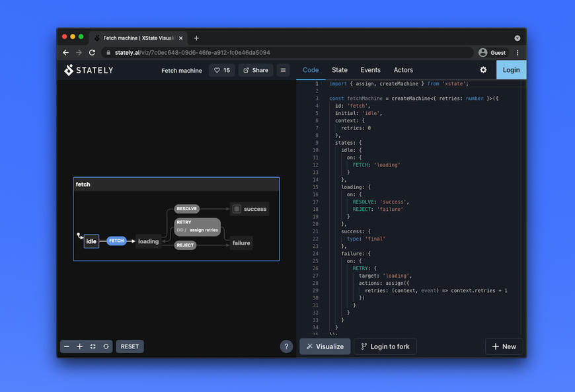The image size is (575, 392).
Task: Fit the diagram to view
Action: tap(93, 346)
